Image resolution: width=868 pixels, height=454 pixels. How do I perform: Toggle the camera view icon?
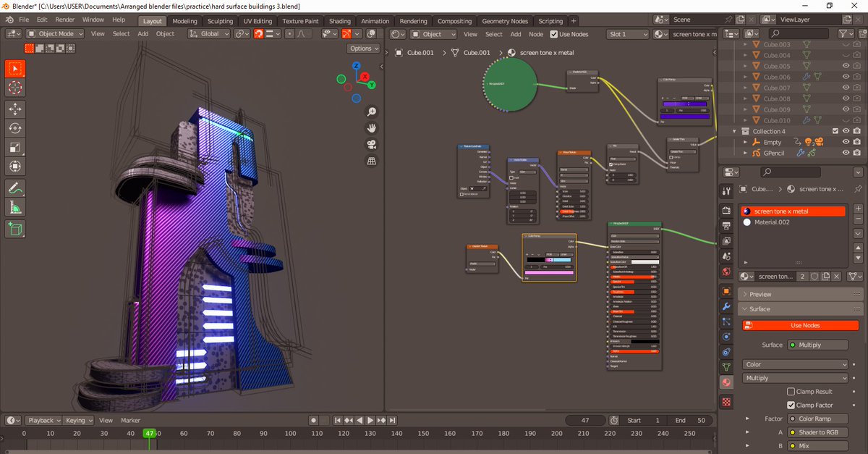(371, 145)
